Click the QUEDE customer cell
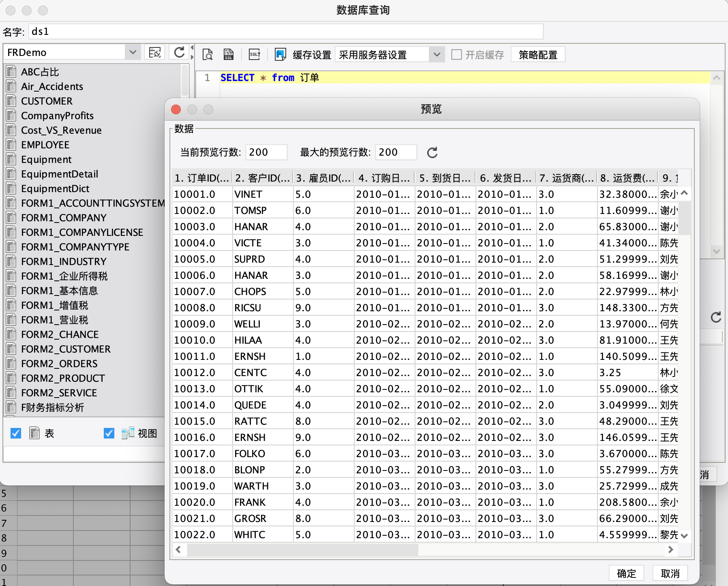This screenshot has width=728, height=586. (x=263, y=405)
